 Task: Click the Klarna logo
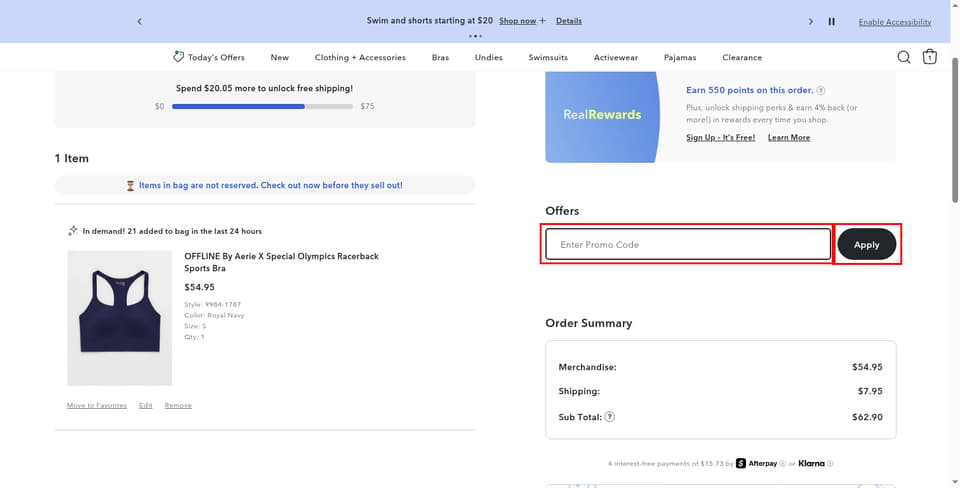[x=811, y=464]
